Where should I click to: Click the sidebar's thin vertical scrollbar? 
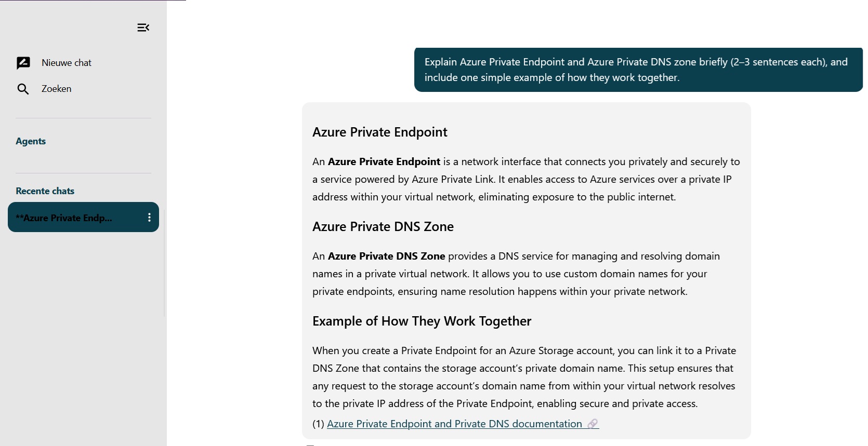[165, 263]
